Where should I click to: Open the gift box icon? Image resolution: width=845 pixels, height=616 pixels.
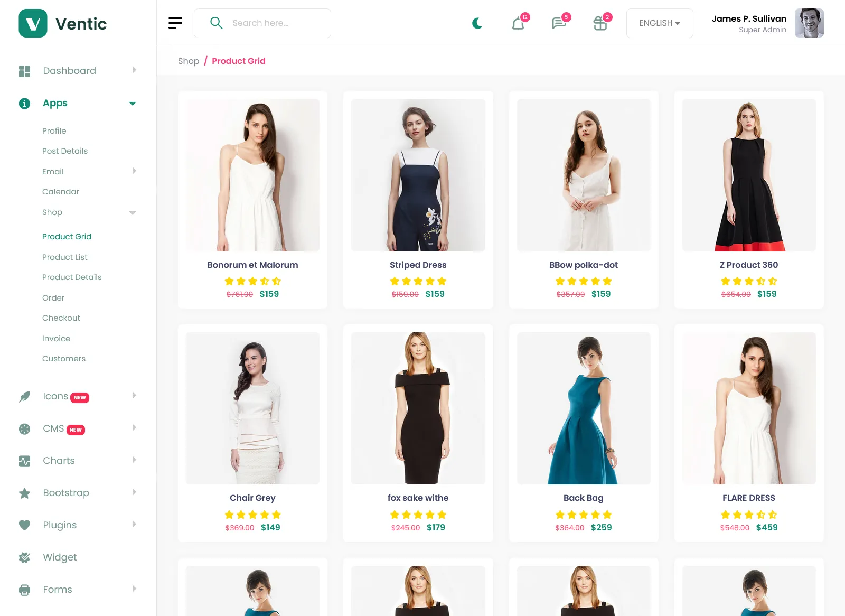click(600, 23)
